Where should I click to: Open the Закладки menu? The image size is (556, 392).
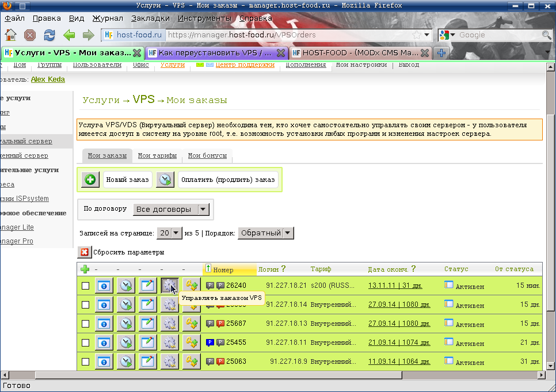[x=150, y=18]
